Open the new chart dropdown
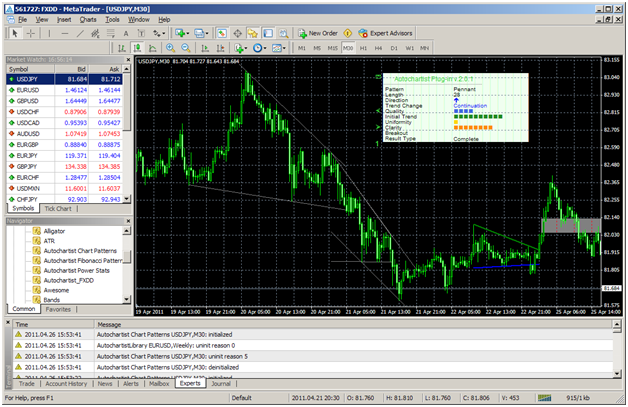The width and height of the screenshot is (628, 407). click(x=182, y=33)
